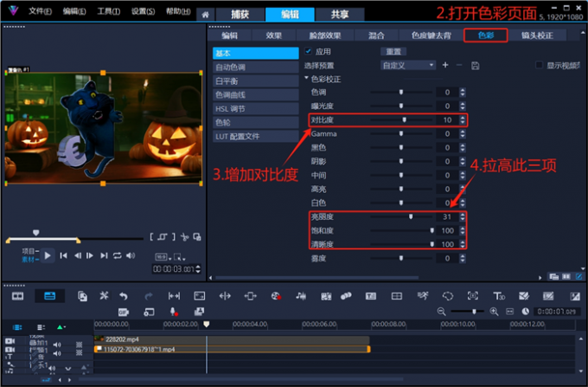Open the customize toolbar tools icon

[x=104, y=296]
